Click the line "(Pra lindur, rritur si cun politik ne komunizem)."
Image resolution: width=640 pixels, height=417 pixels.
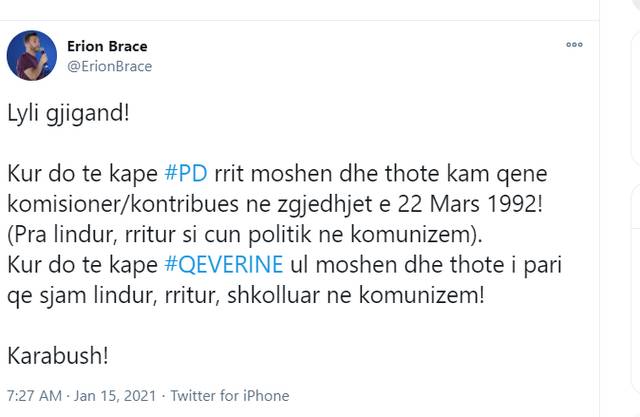pyautogui.click(x=245, y=235)
